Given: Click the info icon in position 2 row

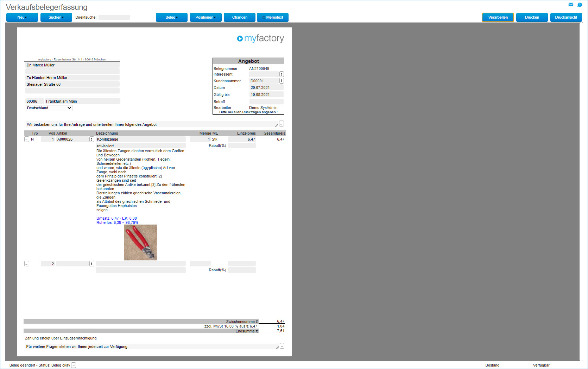Looking at the screenshot, I should pos(91,264).
